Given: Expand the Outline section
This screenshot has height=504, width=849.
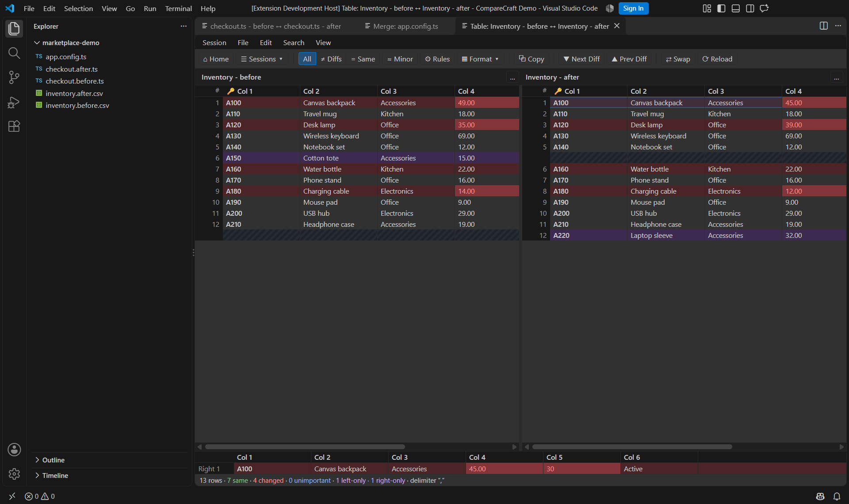Looking at the screenshot, I should tap(54, 460).
